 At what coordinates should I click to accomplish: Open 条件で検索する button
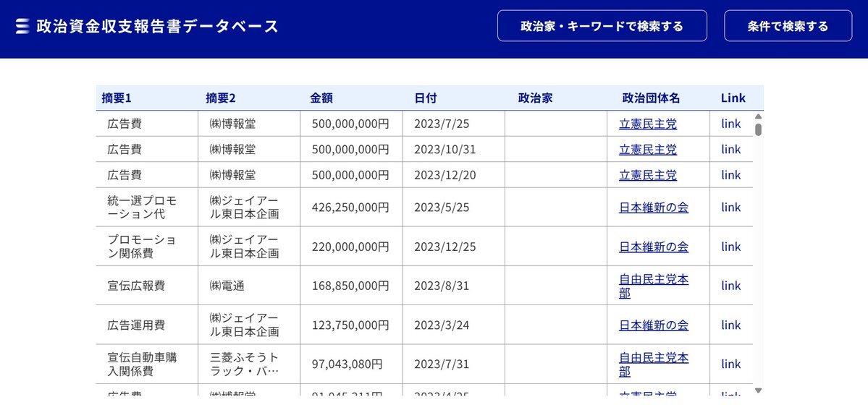coord(788,26)
